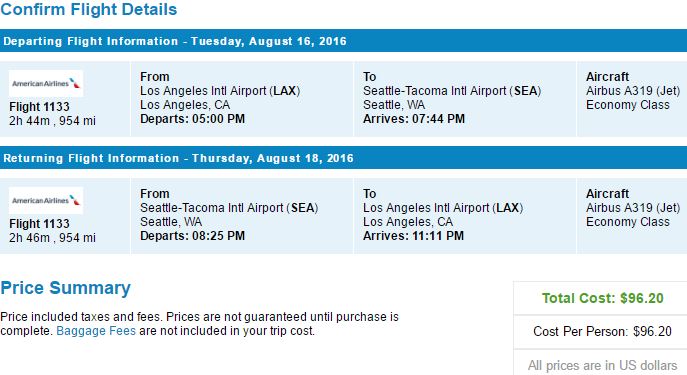687x375 pixels.
Task: Click the Returning Flight Information header bar
Action: click(344, 158)
